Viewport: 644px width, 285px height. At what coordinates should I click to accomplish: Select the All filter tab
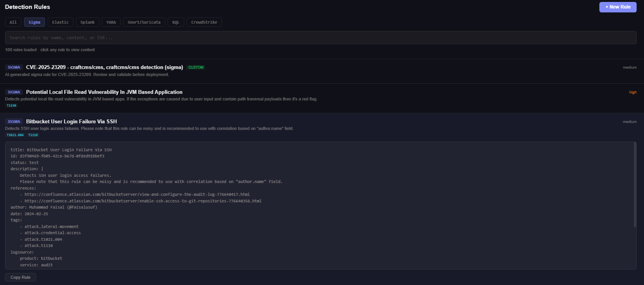coord(13,22)
